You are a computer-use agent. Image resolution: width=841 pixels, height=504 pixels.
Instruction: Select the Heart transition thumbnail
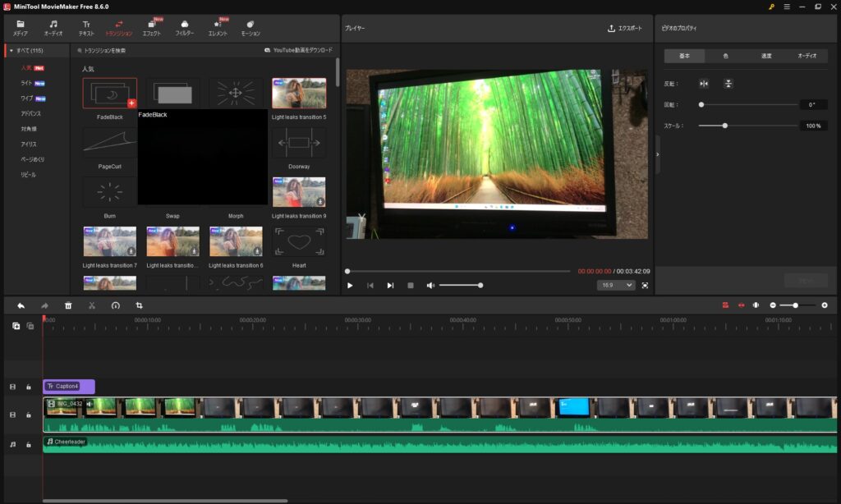(x=299, y=241)
